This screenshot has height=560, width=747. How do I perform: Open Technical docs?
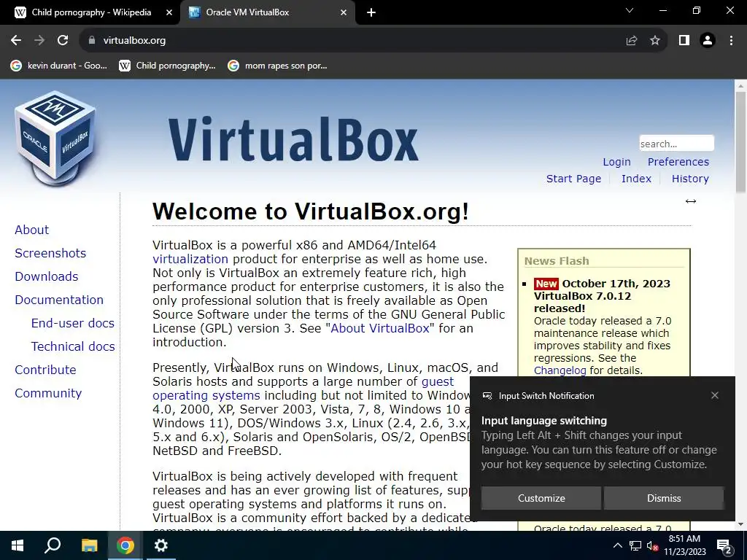(73, 346)
